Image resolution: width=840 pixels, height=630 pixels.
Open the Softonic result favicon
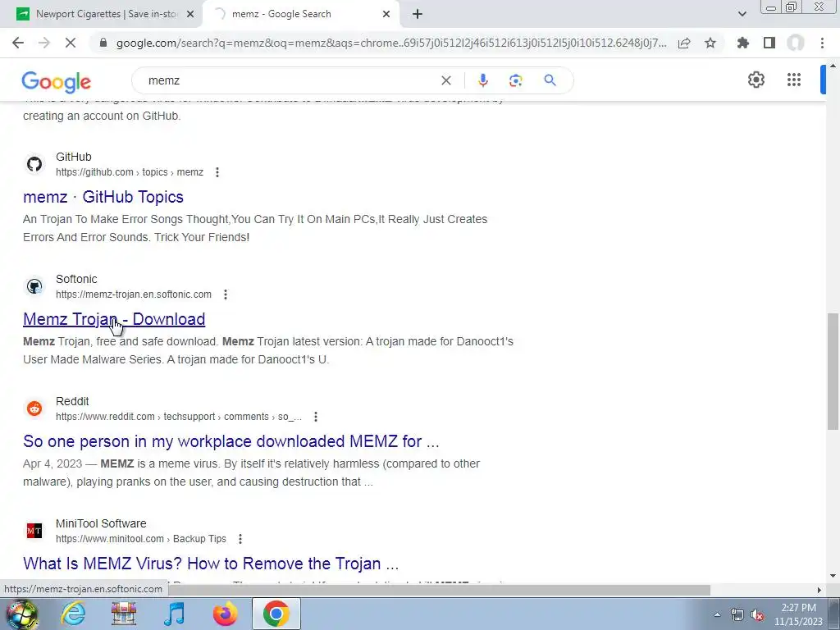[x=34, y=286]
